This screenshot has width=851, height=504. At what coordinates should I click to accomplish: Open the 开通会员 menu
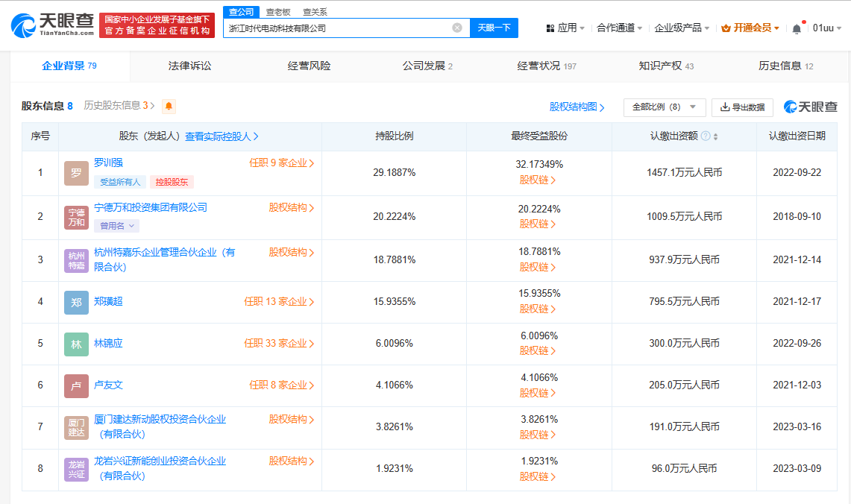pos(750,28)
